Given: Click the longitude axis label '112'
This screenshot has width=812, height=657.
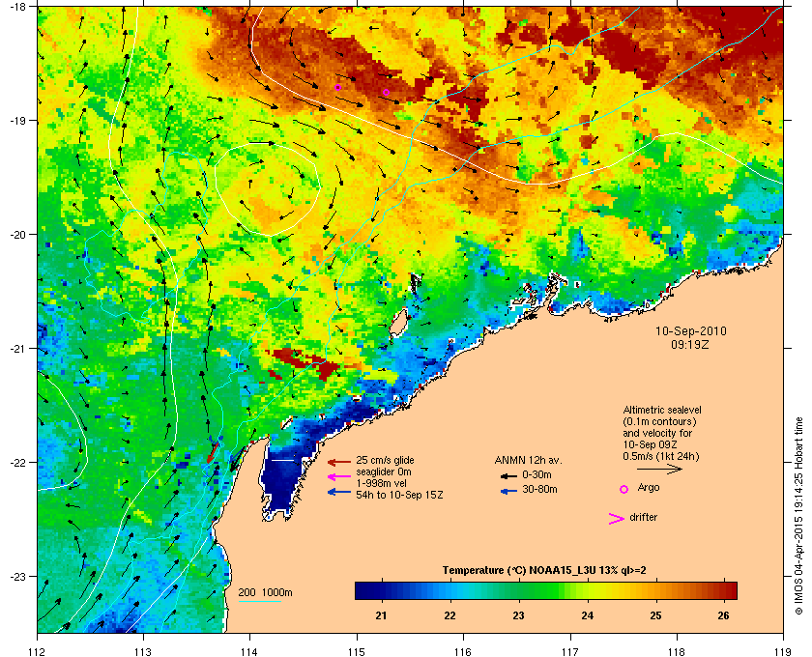Looking at the screenshot, I should click(38, 651).
